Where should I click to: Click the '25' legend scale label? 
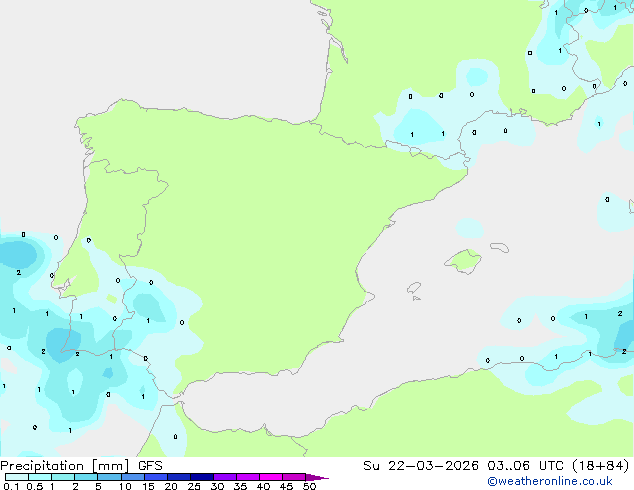(x=194, y=486)
